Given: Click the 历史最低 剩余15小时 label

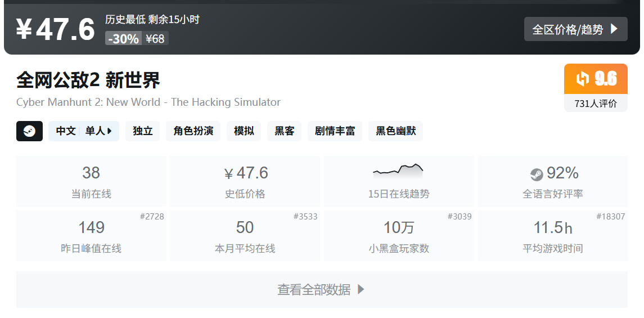Looking at the screenshot, I should [152, 19].
